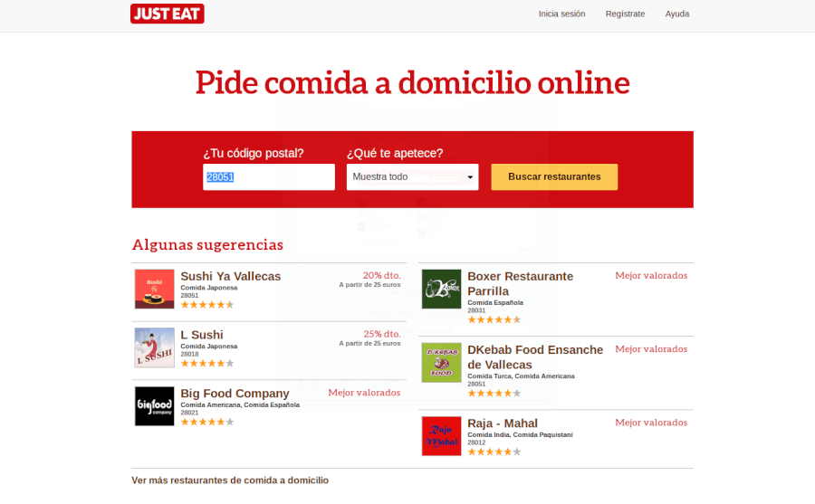Click the ¿Tu código postal? label

click(254, 153)
